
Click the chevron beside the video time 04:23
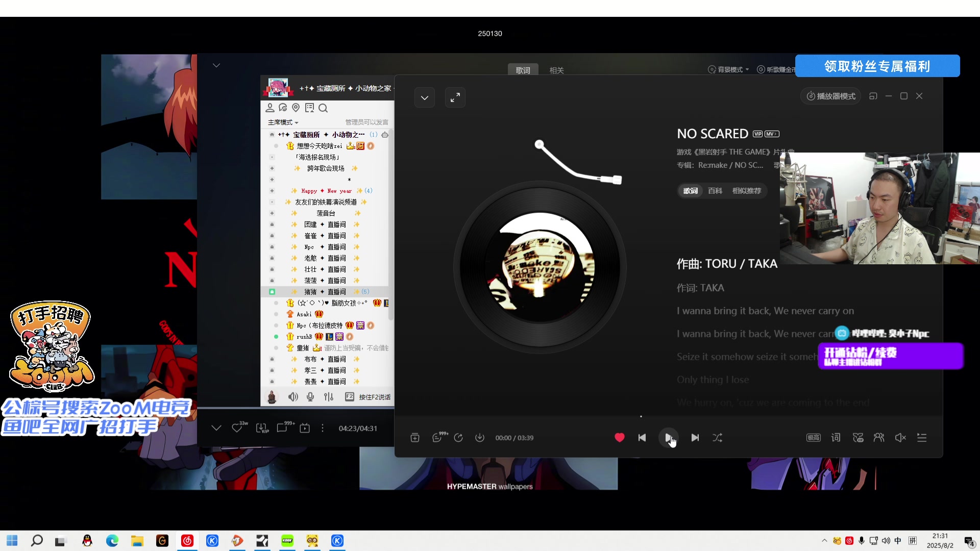[216, 428]
